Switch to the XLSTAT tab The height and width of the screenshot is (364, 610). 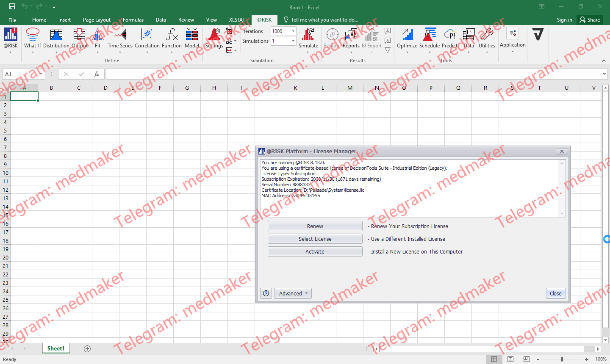[x=237, y=20]
